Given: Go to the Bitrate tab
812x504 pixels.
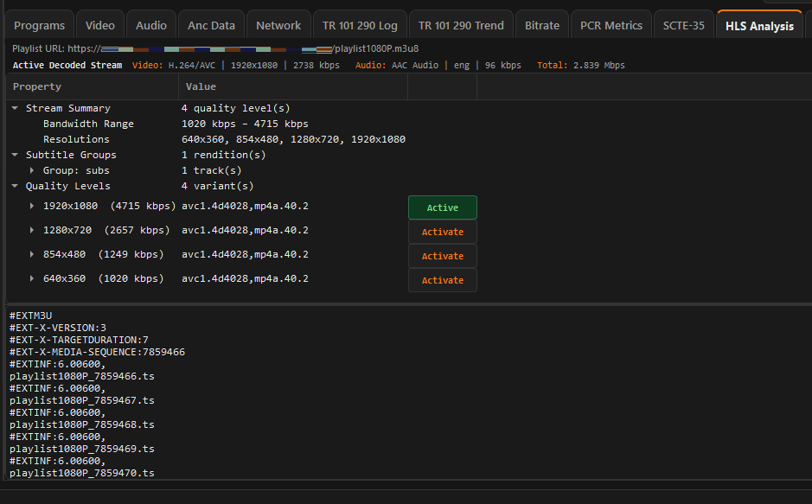Looking at the screenshot, I should [542, 25].
